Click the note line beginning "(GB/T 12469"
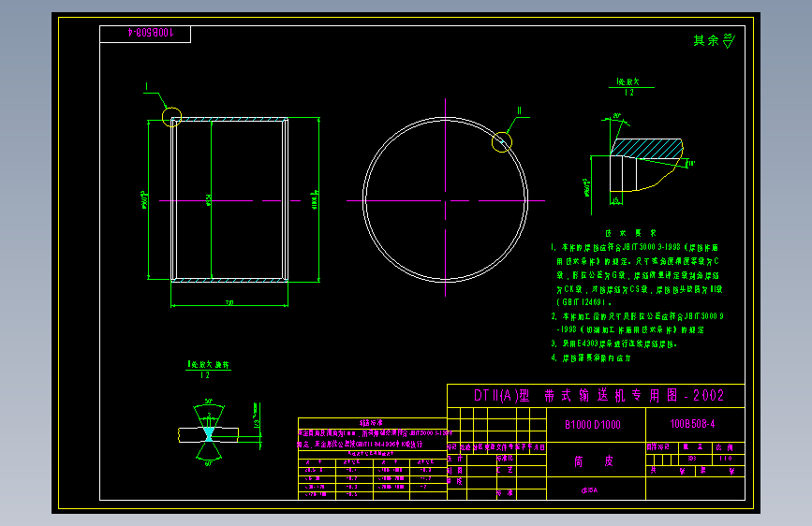This screenshot has height=526, width=812. coord(584,301)
